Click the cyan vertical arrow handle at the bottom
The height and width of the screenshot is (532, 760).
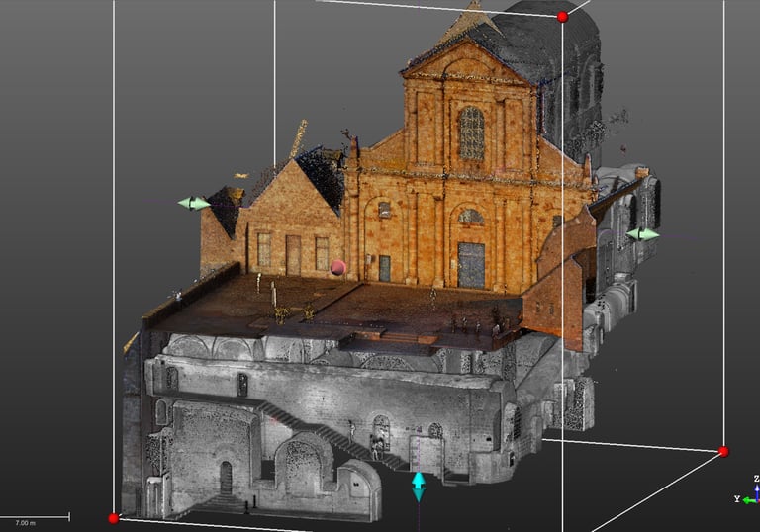click(x=419, y=488)
